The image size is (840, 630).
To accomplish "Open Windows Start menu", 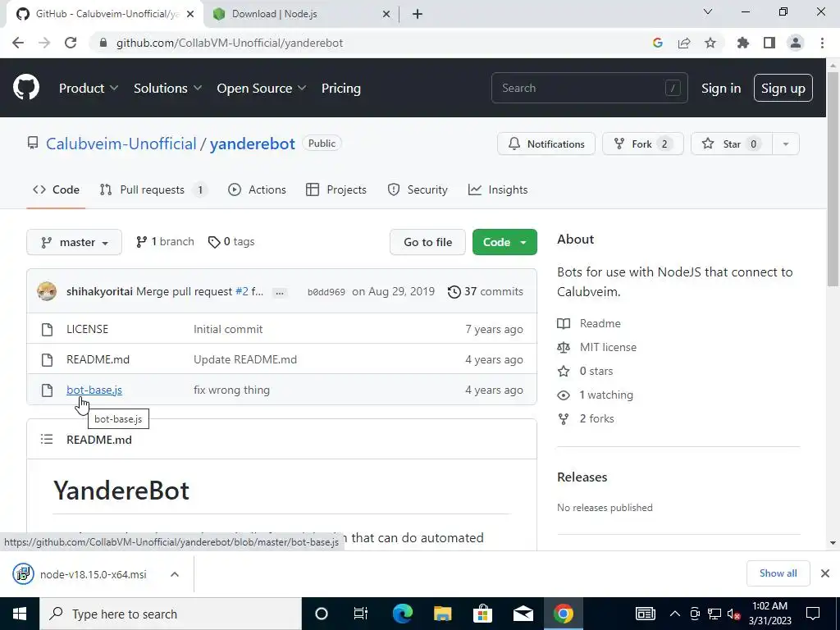I will 20,614.
